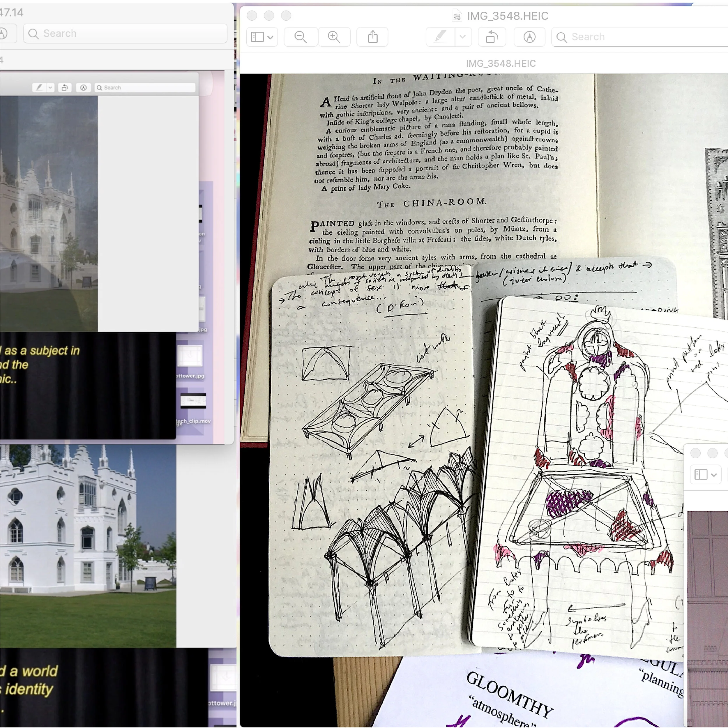Click the large Search field in top-left window
This screenshot has width=728, height=728.
pyautogui.click(x=125, y=33)
